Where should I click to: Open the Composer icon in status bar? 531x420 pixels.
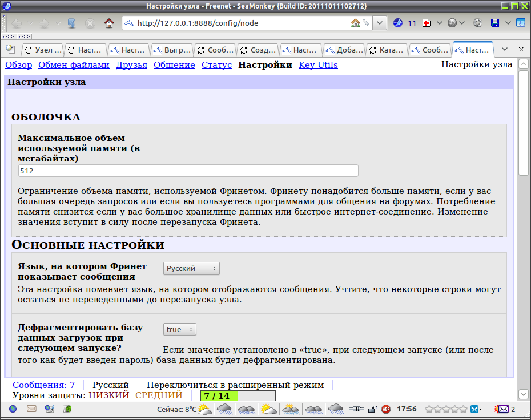[x=50, y=409]
